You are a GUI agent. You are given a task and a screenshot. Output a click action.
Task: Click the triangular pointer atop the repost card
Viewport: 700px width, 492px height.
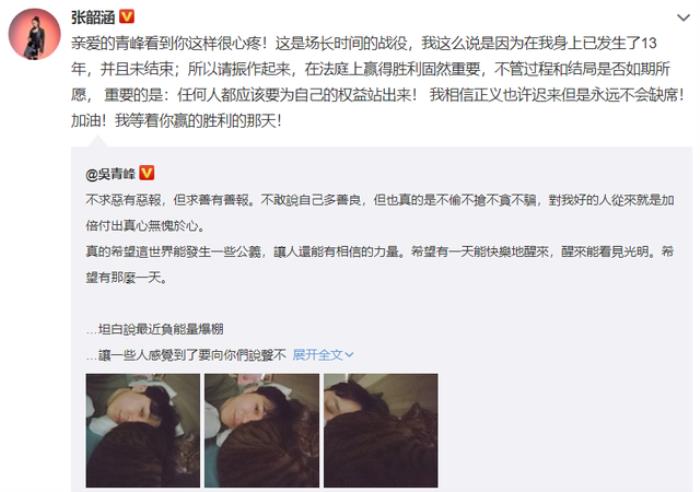click(x=98, y=142)
